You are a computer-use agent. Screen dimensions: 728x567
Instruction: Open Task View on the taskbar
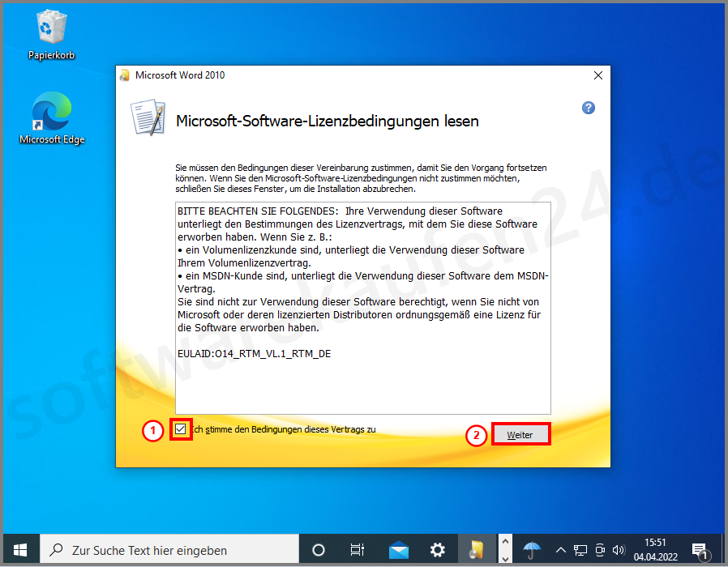(357, 550)
